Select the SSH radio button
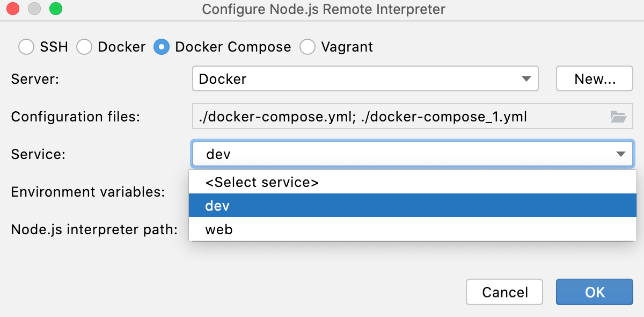Image resolution: width=644 pixels, height=317 pixels. point(26,47)
